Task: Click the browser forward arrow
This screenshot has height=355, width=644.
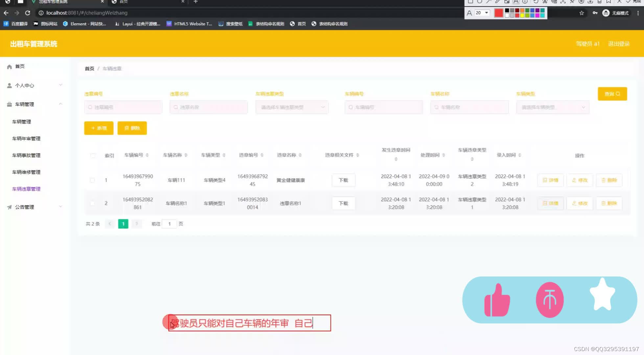Action: [17, 13]
